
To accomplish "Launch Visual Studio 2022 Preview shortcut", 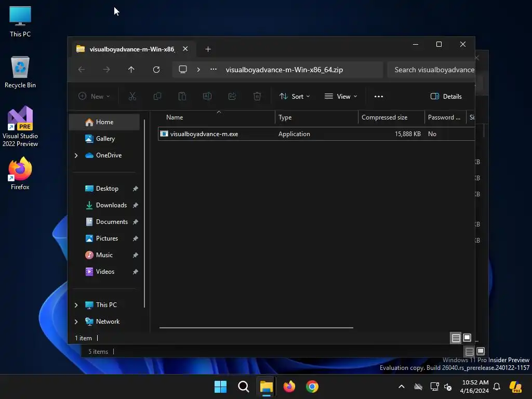I will 20,126.
